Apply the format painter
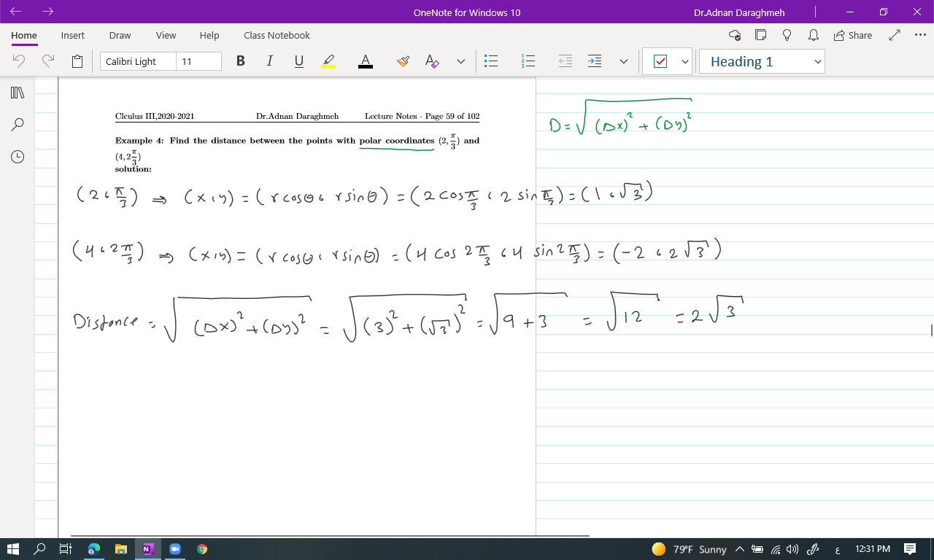Screen dimensions: 934x560 403,62
